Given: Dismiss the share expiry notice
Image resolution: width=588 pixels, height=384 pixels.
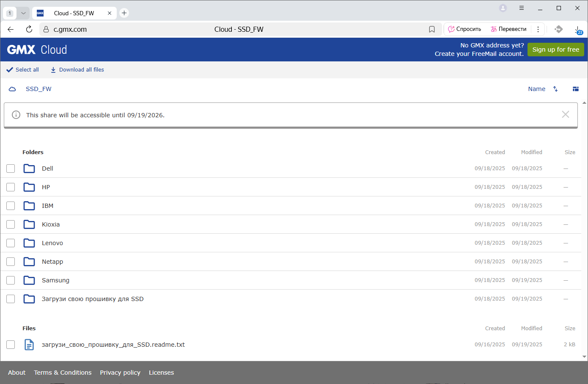Looking at the screenshot, I should click(x=566, y=114).
